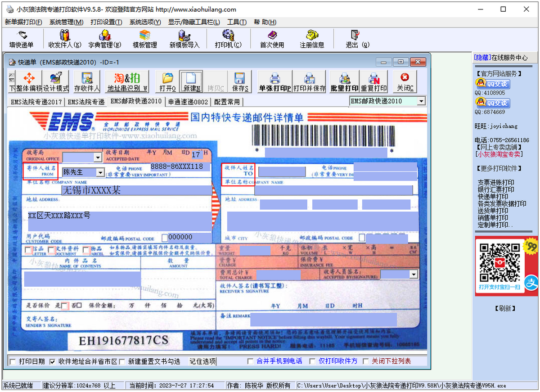Open the 银行汇票打印 link
540x392 pixels.
coord(496,190)
